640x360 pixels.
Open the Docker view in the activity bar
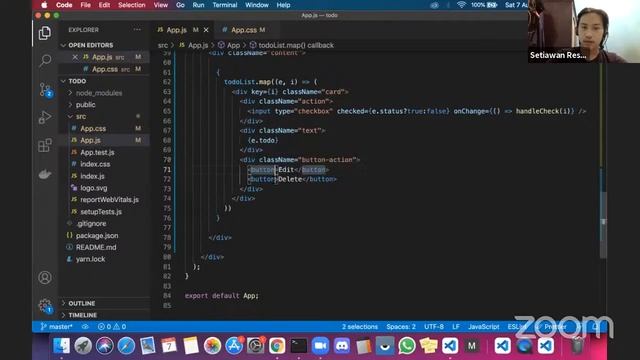coord(45,174)
